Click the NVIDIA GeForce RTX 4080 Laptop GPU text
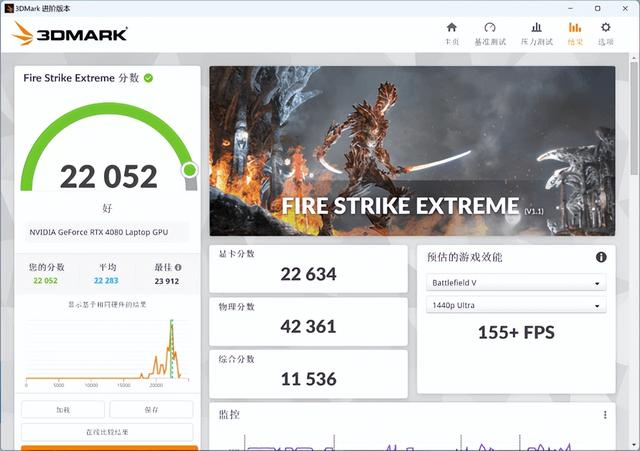 click(99, 232)
